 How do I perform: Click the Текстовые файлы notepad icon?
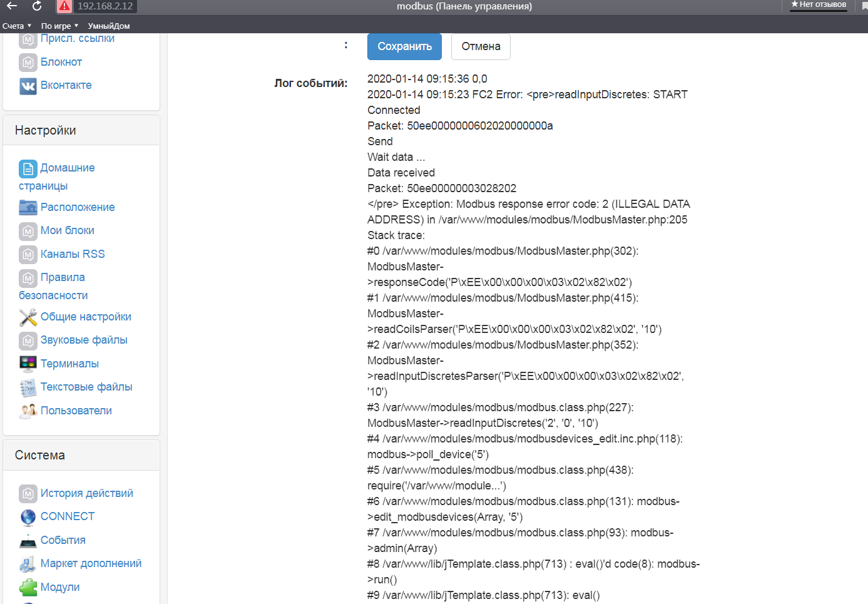28,387
